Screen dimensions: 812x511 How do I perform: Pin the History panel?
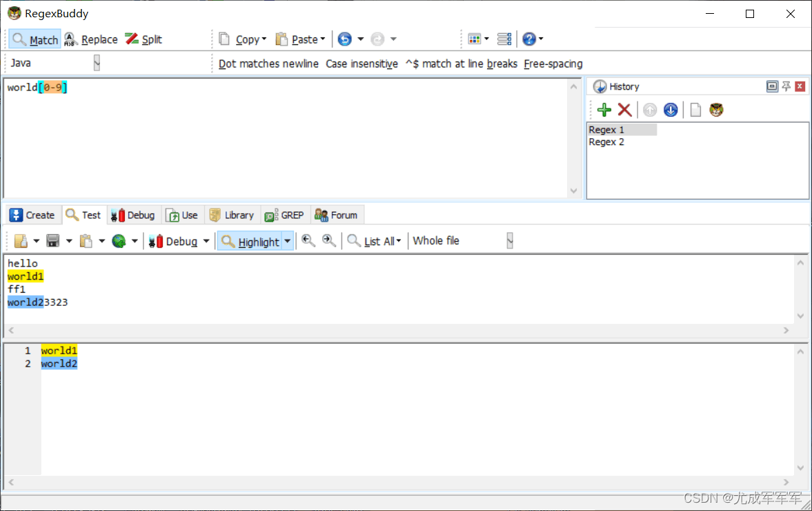pos(786,86)
